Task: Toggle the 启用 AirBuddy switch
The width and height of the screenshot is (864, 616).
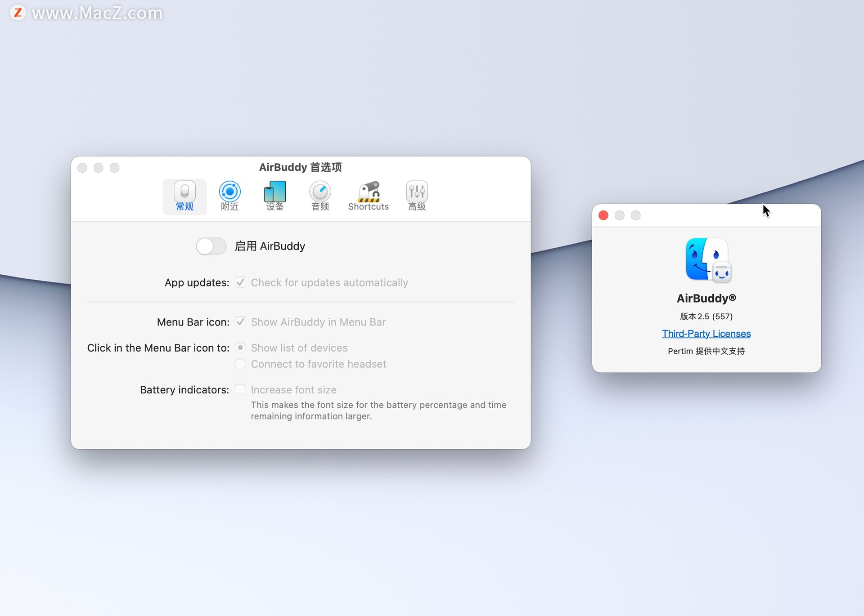Action: click(211, 246)
